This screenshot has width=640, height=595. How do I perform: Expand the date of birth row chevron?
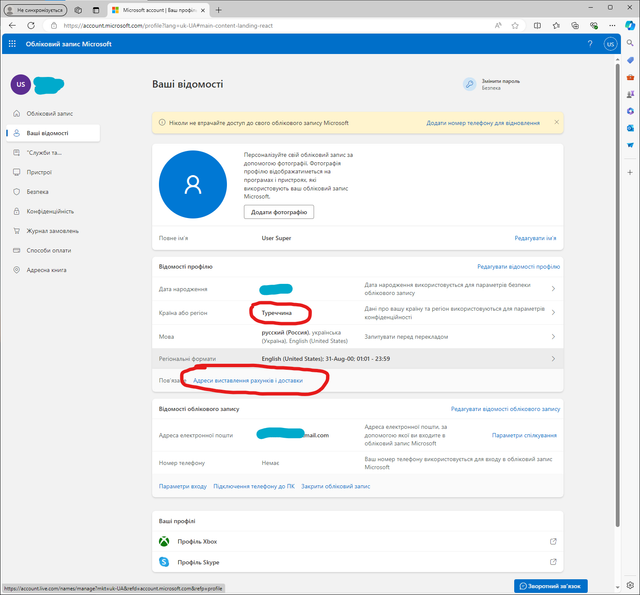[553, 289]
